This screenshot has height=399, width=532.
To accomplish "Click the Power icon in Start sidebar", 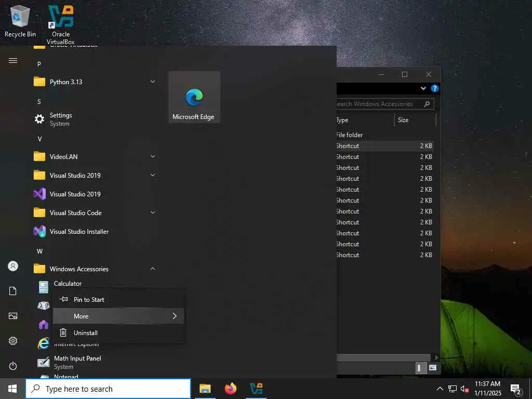I will (x=13, y=366).
